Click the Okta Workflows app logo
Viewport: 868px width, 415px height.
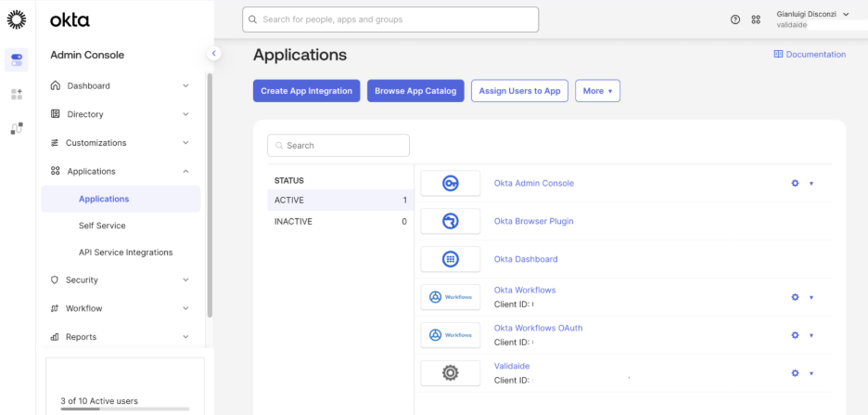(x=451, y=297)
